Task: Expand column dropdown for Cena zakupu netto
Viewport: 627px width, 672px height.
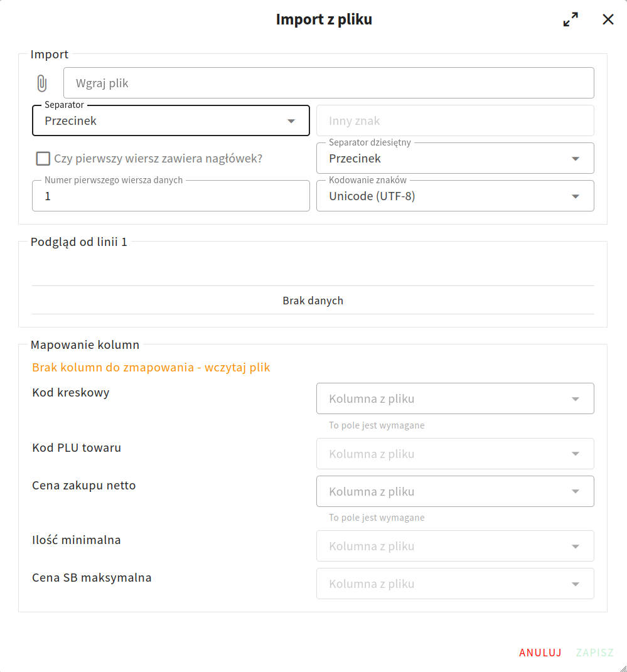Action: [x=454, y=491]
